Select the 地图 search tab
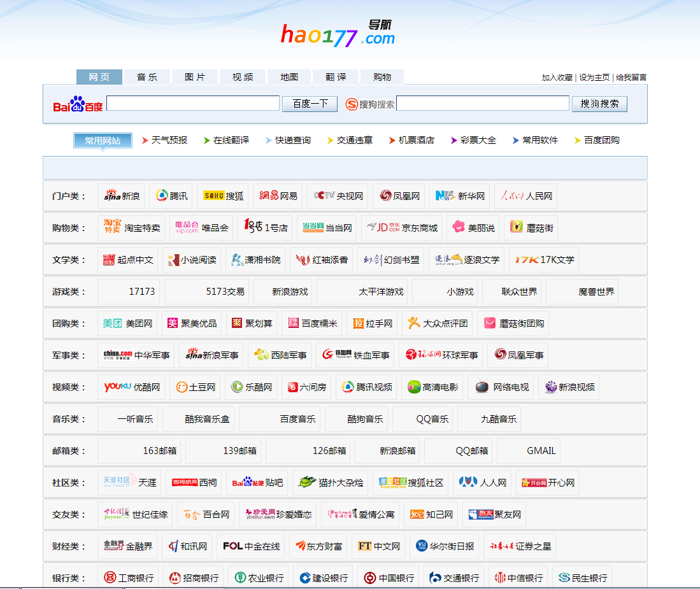Viewport: 700px width, 589px height. coord(289,77)
